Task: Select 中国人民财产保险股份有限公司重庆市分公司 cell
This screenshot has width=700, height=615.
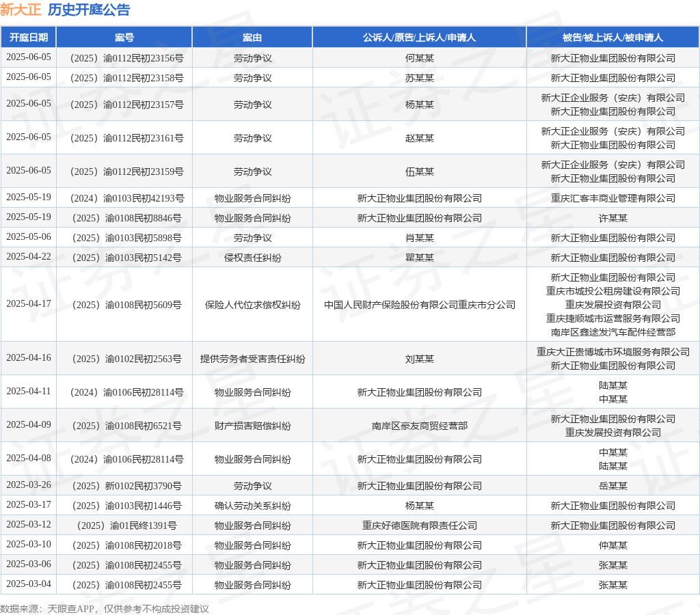Action: (x=420, y=305)
